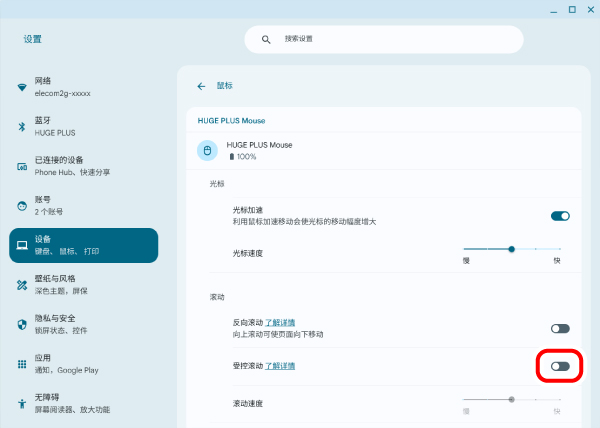The image size is (600, 428).
Task: Click the 壁纸与风格 palette icon
Action: pyautogui.click(x=22, y=285)
